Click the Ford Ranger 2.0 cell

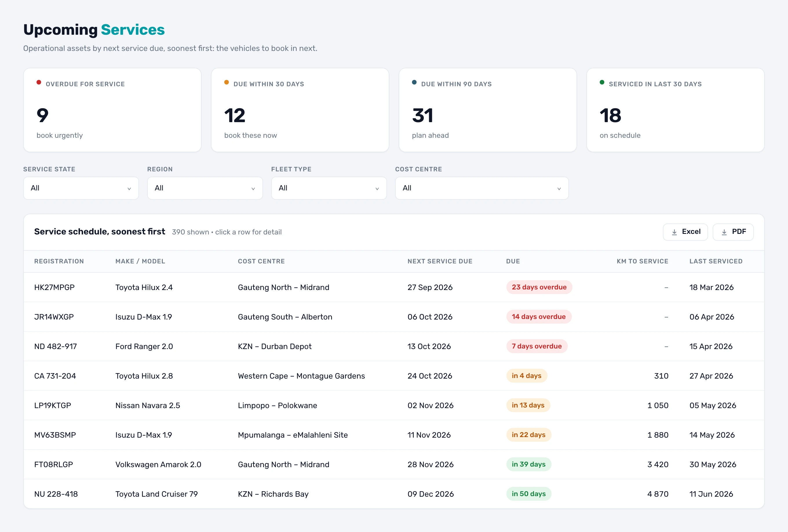(x=144, y=346)
